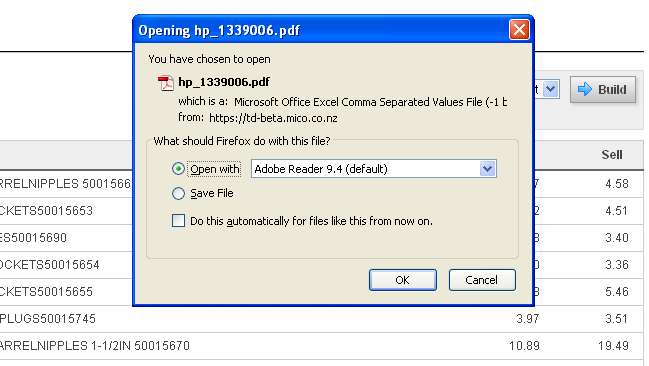
Task: Select ARRELNIPPLES 1-1/2IN 50015670 row text
Action: tap(95, 346)
